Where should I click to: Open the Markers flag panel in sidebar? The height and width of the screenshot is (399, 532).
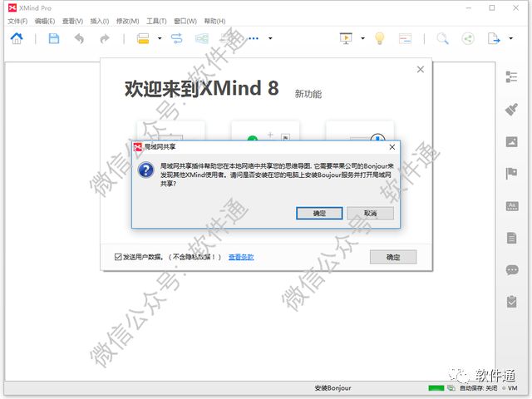click(x=511, y=174)
